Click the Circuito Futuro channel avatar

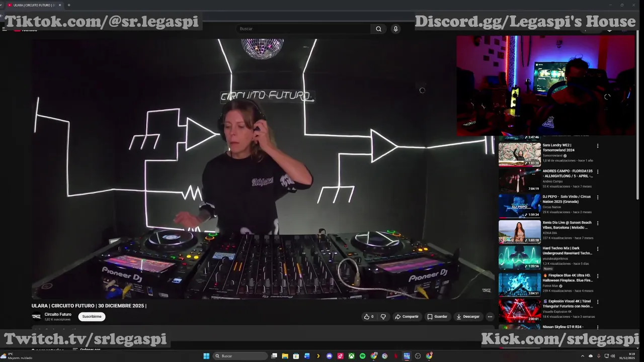point(36,316)
